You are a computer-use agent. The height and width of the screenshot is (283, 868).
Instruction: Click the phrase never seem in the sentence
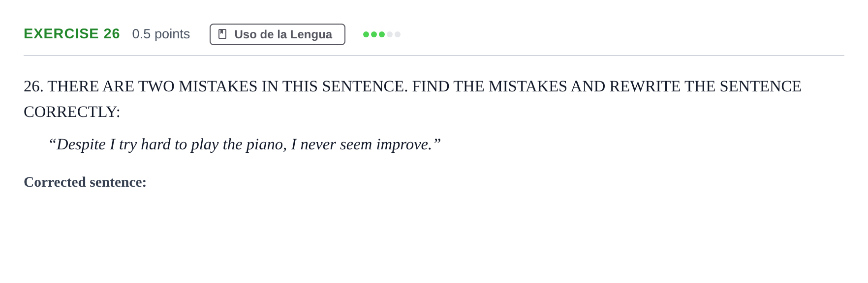coord(336,144)
